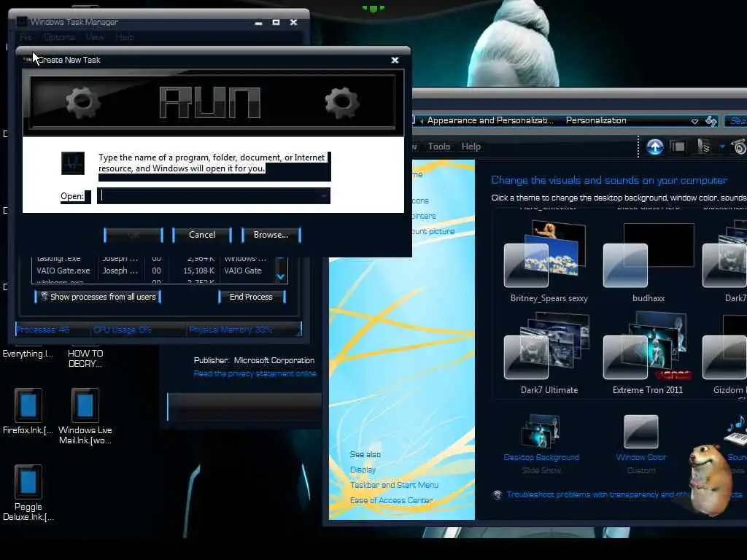Viewport: 747px width, 560px height.
Task: Click the 15,108 K memory value
Action: coord(198,271)
